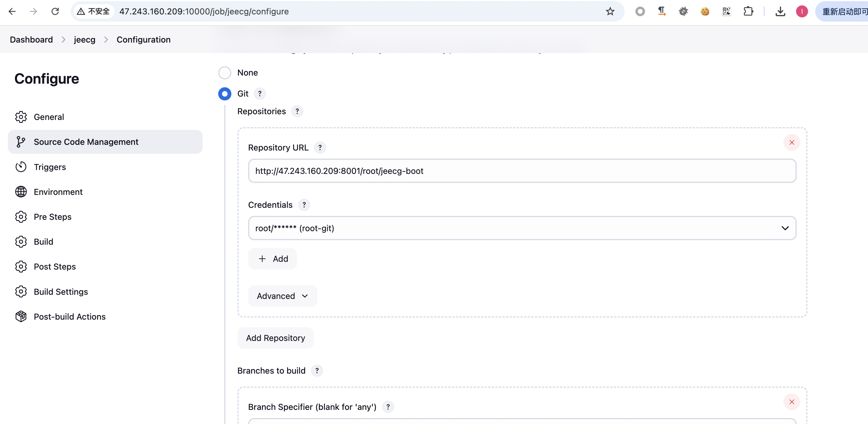Remove the repository via the red X icon
This screenshot has height=424, width=868.
point(792,142)
